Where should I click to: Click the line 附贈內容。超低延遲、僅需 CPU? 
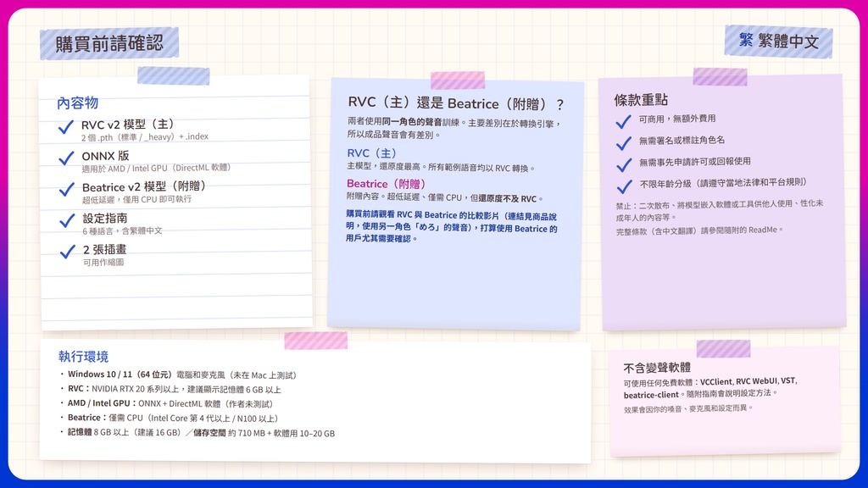tap(445, 197)
